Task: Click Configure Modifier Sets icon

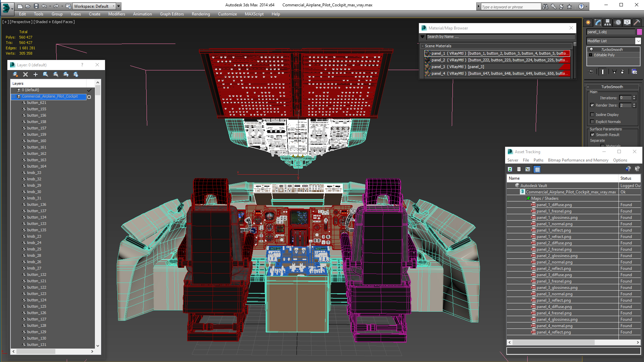Action: coord(634,71)
